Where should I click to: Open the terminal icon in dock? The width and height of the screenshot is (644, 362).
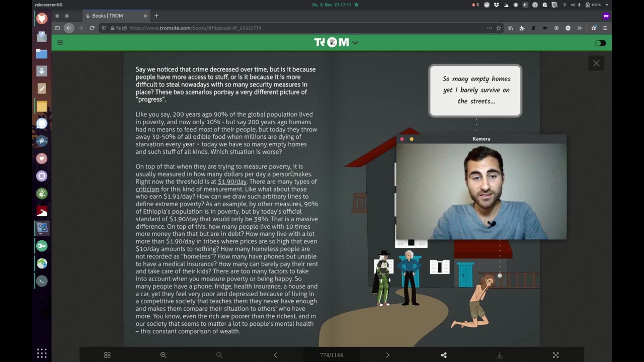[x=42, y=281]
